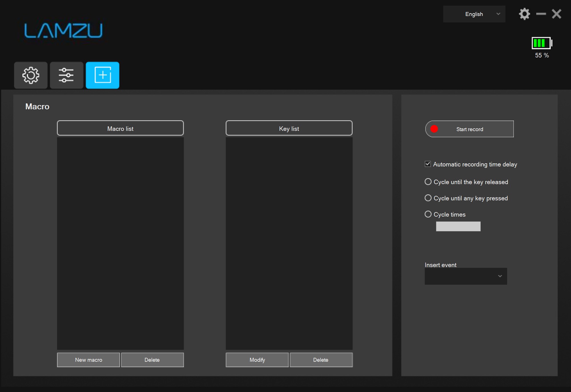Select Cycle times option

click(428, 214)
